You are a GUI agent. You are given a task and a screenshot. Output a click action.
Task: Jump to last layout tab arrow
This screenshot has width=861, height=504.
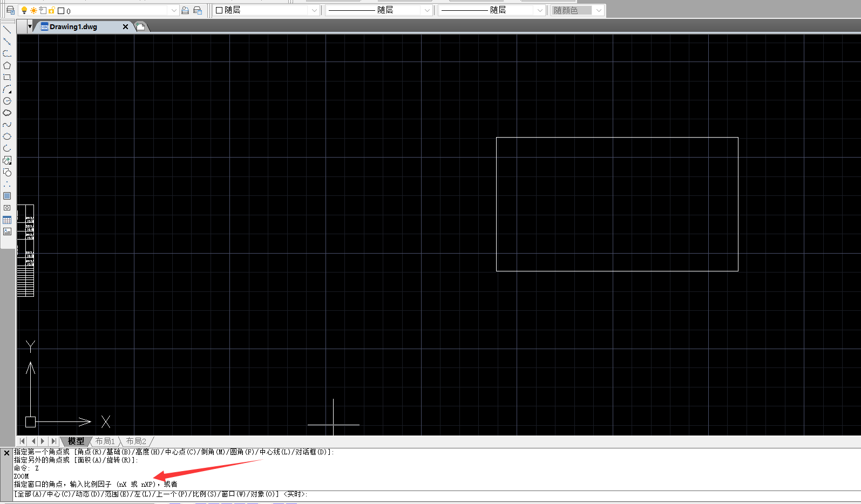53,441
